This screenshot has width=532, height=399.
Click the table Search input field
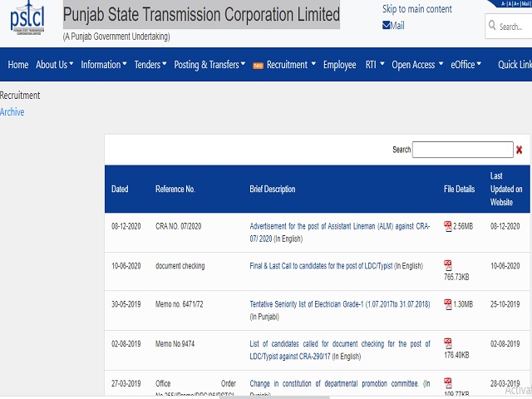pos(462,150)
